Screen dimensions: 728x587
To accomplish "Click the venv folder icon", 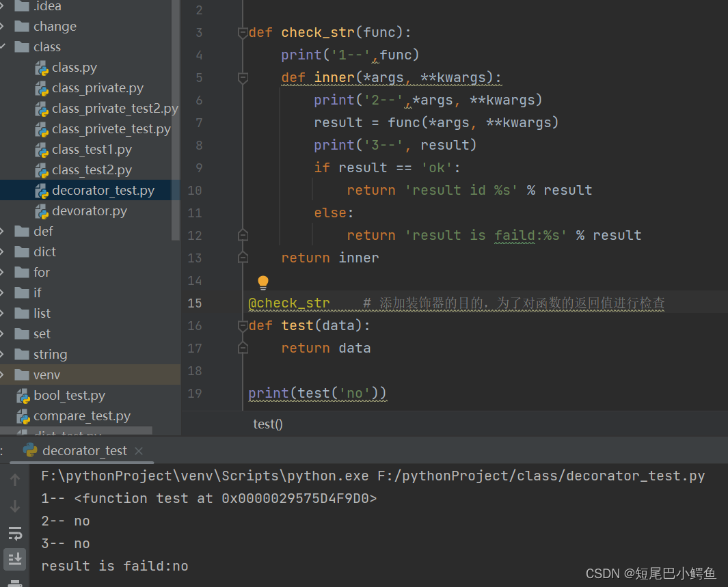I will pos(22,374).
